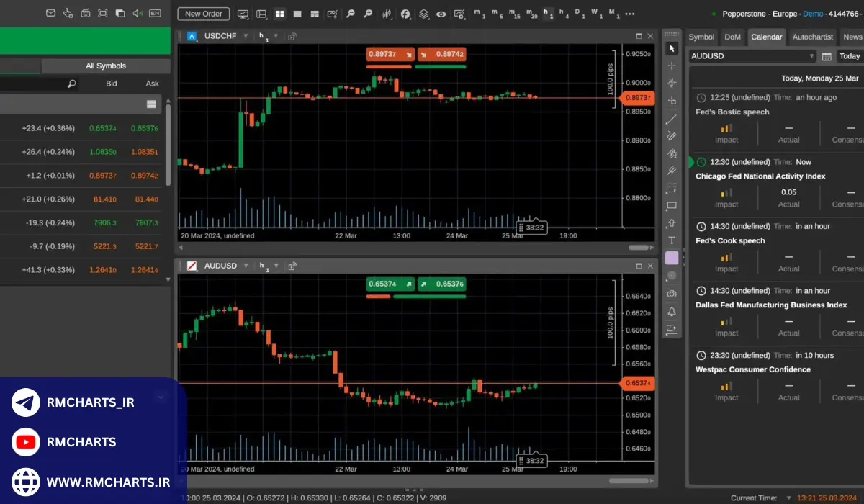Open the mail inbox envelope icon
The width and height of the screenshot is (864, 504).
50,14
